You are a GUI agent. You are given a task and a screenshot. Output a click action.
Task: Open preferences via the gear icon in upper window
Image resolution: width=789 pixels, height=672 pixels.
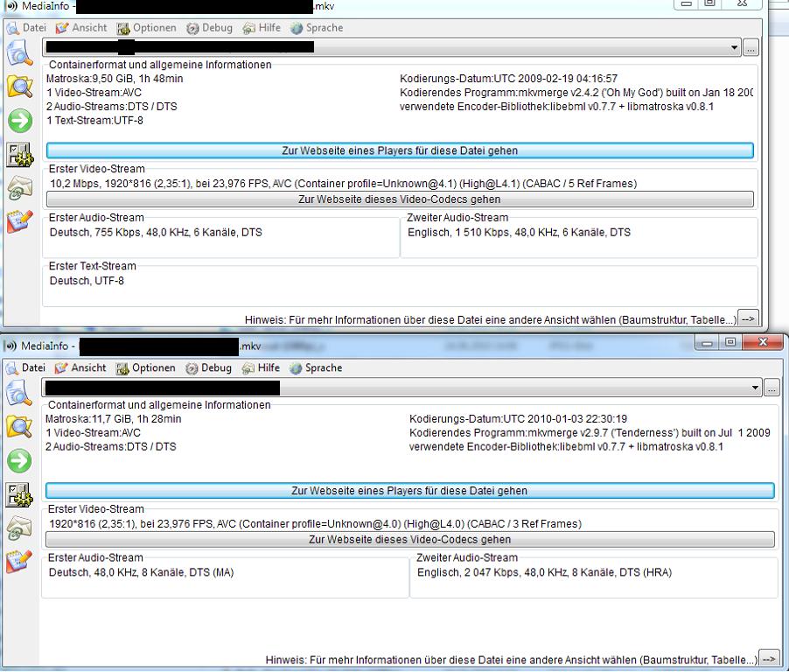[19, 155]
